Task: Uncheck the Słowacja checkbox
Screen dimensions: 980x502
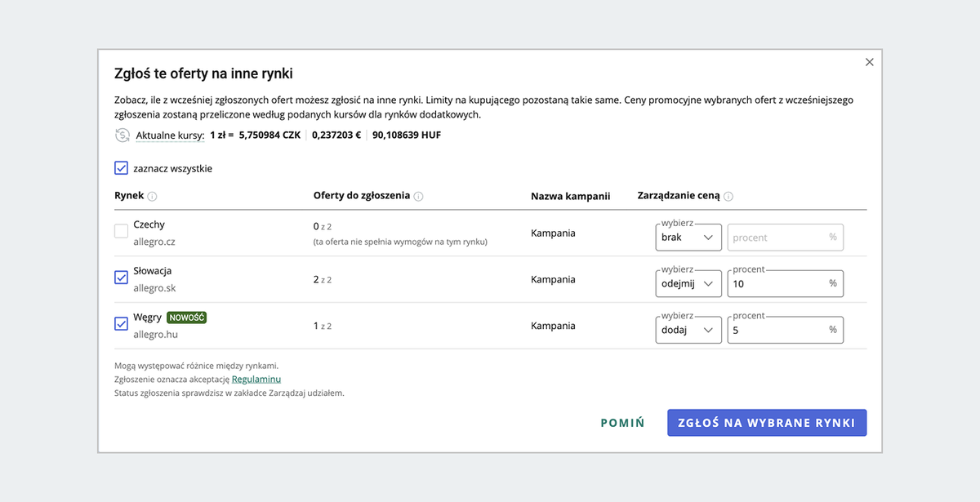Action: (x=121, y=278)
